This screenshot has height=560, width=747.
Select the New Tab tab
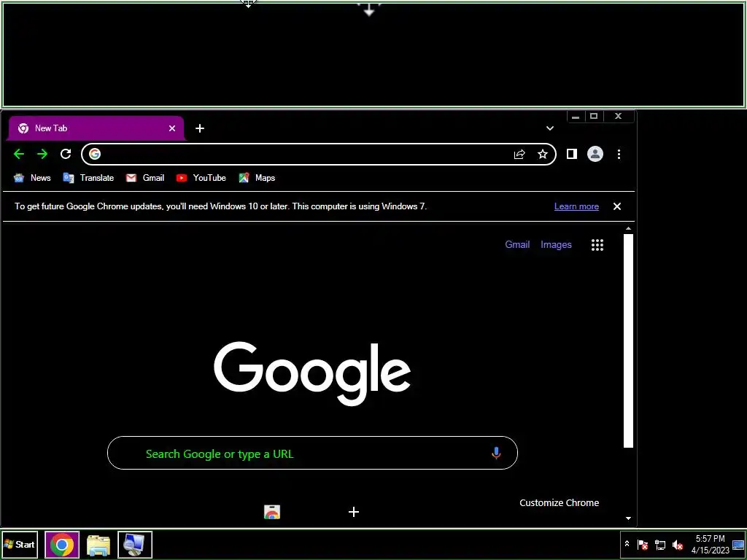coord(96,128)
